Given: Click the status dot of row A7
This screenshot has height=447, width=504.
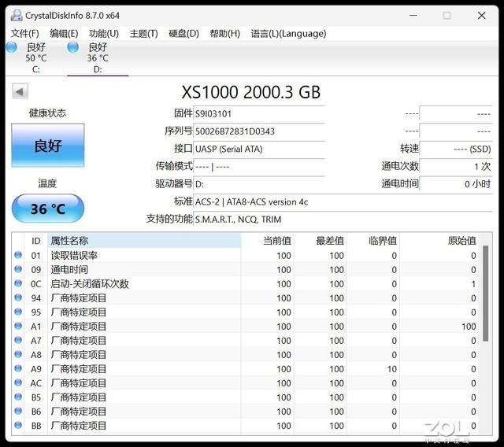Looking at the screenshot, I should pos(18,340).
